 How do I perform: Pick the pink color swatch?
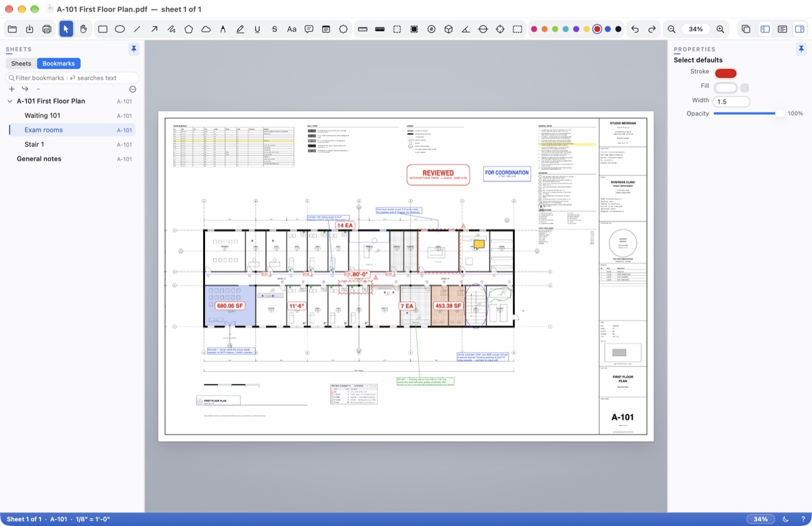click(534, 29)
